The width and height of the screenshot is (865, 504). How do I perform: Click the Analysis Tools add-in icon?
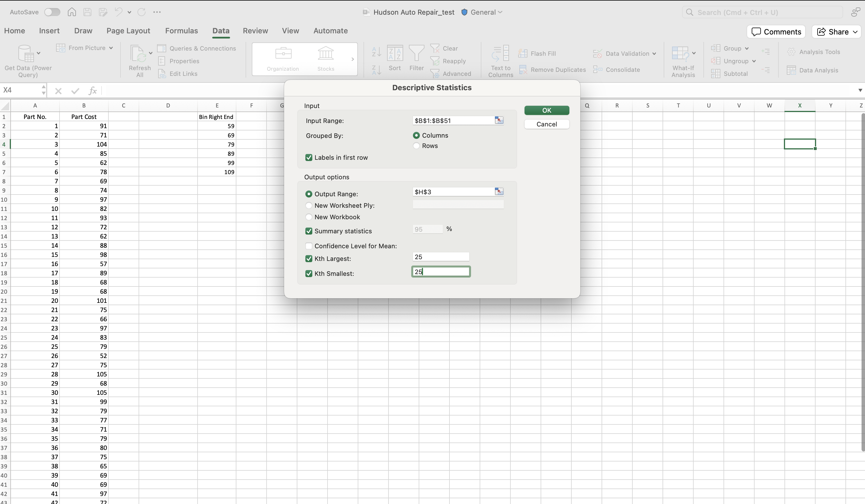791,52
